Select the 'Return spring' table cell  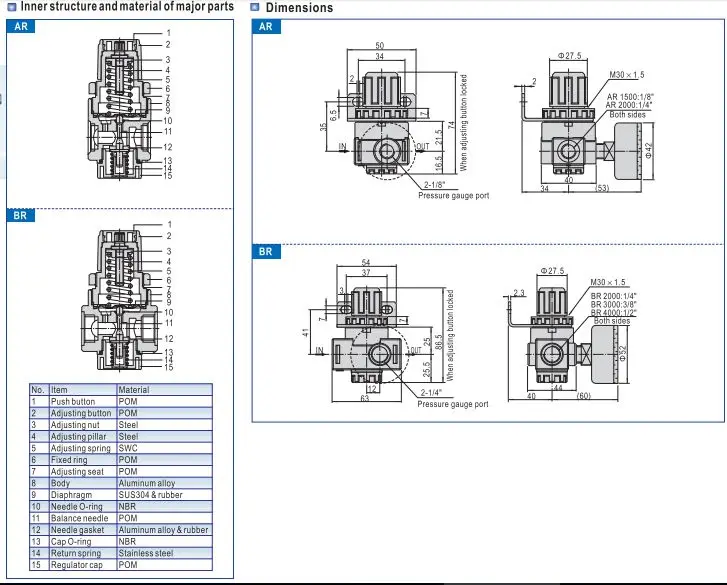coord(83,553)
